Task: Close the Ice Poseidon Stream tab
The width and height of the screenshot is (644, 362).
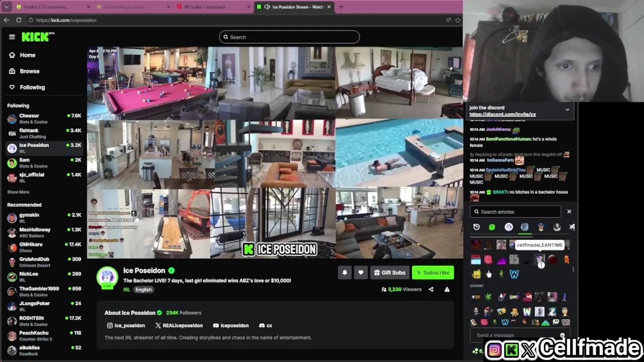Action: pyautogui.click(x=329, y=7)
